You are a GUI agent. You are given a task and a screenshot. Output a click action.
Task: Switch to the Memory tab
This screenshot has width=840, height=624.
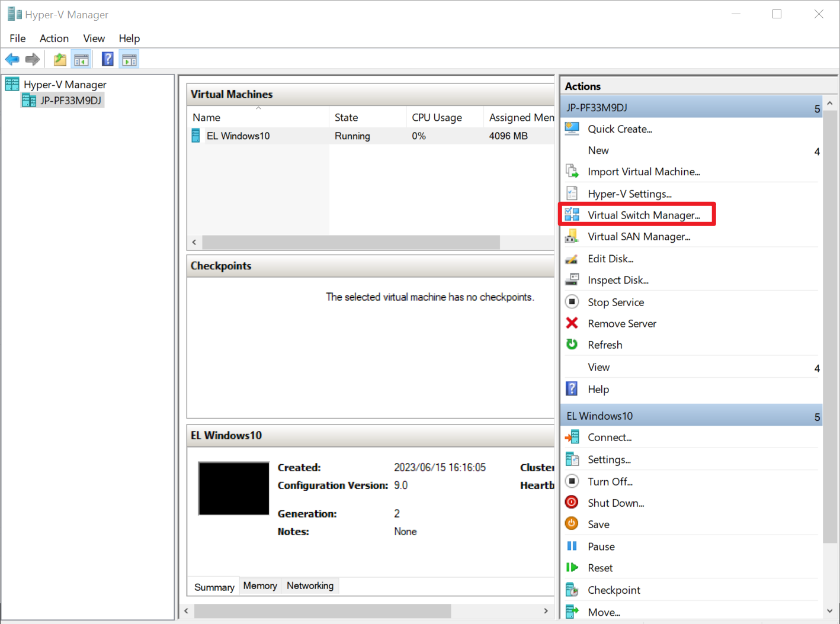(x=260, y=586)
